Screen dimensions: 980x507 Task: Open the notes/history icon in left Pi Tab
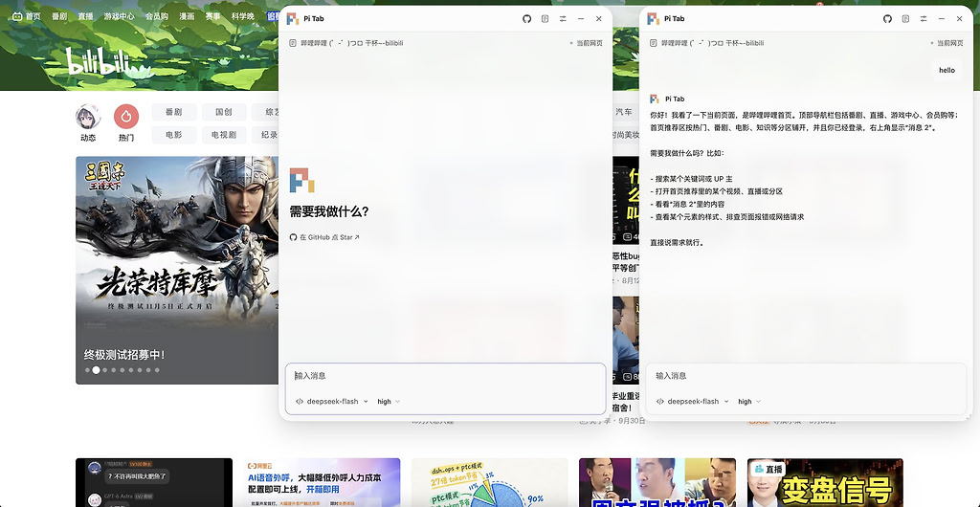pyautogui.click(x=545, y=19)
